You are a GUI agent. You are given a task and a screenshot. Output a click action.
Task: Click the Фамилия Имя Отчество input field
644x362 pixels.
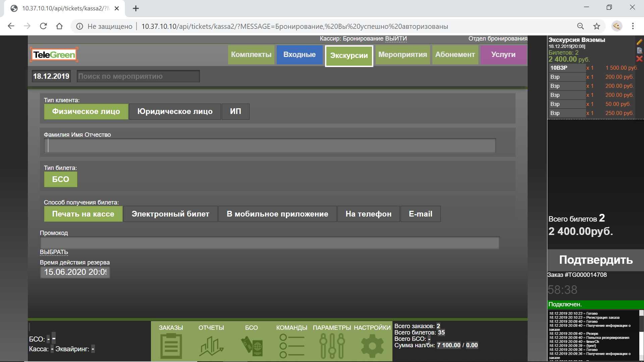click(270, 146)
